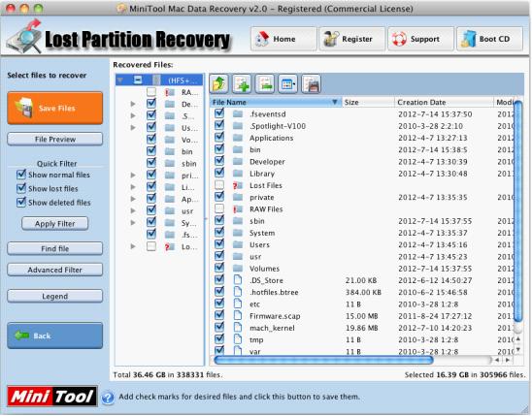Click the mach_kernel file icon
Image resolution: width=532 pixels, height=416 pixels.
pos(238,328)
